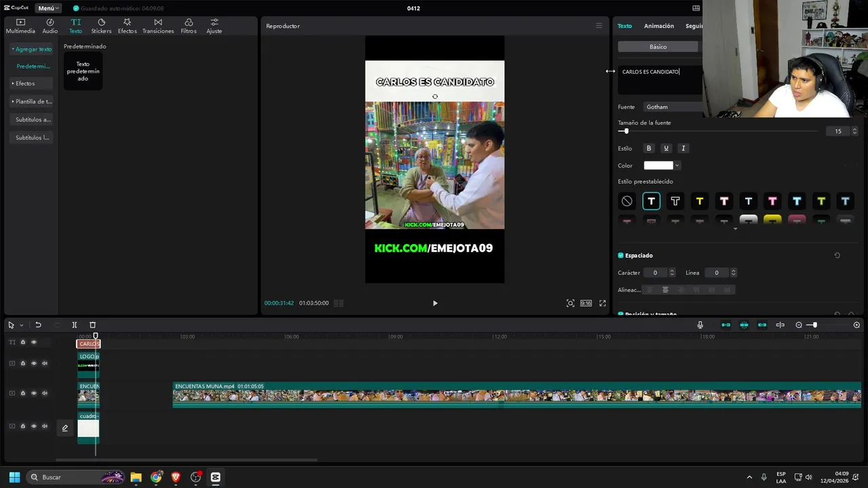Add the Texto predeterminado preset
Image resolution: width=868 pixels, height=488 pixels.
tap(83, 71)
